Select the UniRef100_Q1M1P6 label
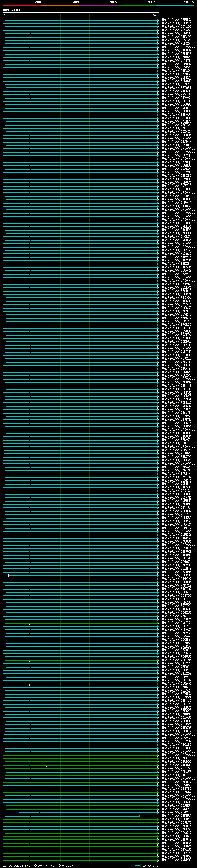197x868 pixels. tap(177, 853)
